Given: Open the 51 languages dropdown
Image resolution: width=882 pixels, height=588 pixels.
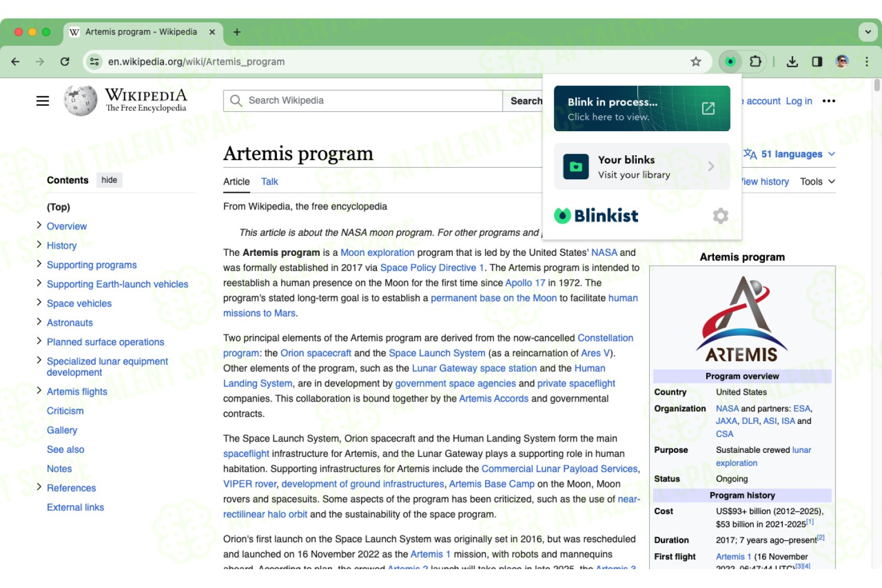Looking at the screenshot, I should point(790,154).
